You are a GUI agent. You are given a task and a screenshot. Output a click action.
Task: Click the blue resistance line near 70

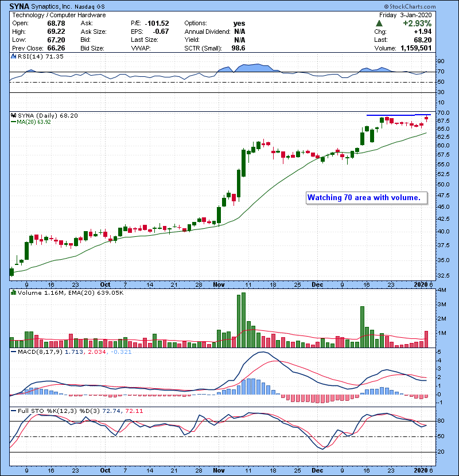click(399, 115)
